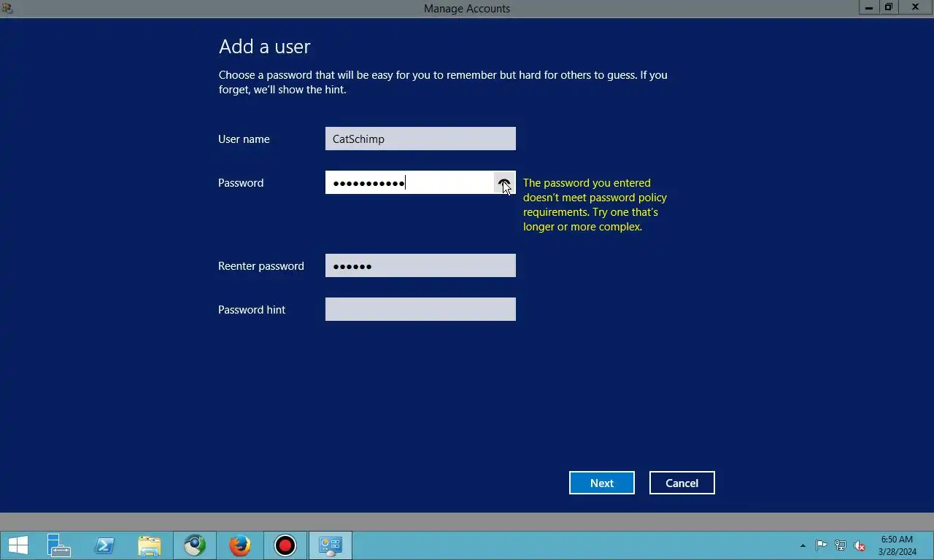This screenshot has width=934, height=560.
Task: Minimize the Manage Accounts window
Action: (x=869, y=7)
